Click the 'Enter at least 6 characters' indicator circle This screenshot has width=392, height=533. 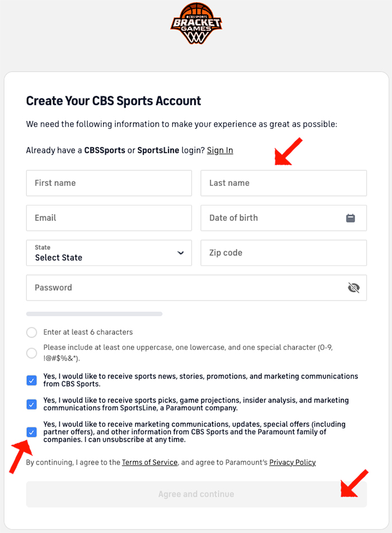click(x=31, y=333)
